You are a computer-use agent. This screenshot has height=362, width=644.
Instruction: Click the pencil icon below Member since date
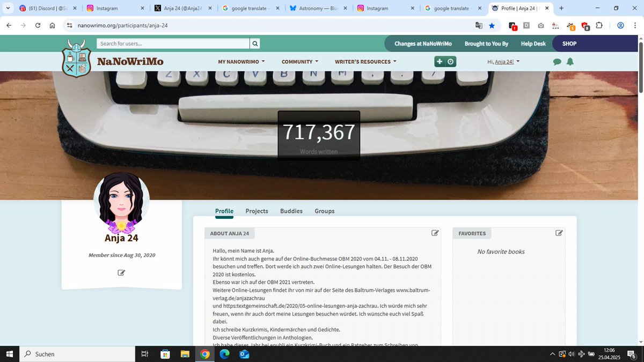point(121,272)
